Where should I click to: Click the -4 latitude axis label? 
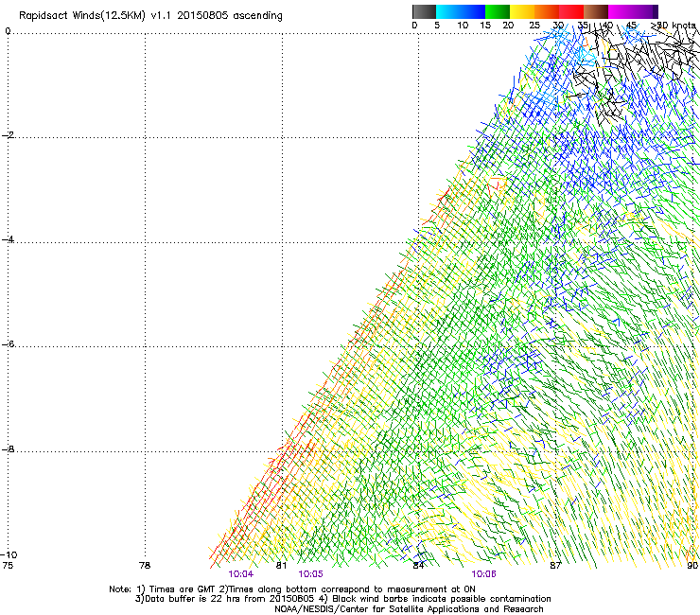tap(8, 239)
